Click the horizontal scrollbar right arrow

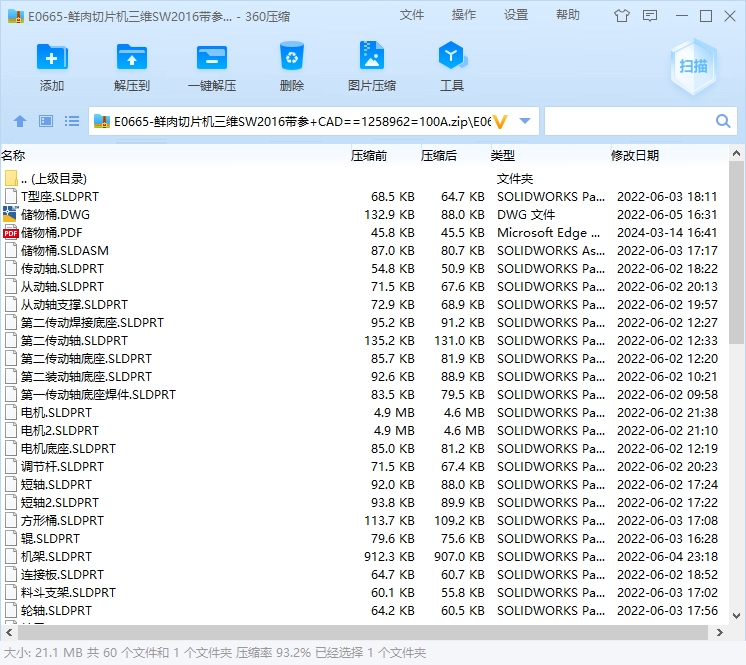point(719,633)
